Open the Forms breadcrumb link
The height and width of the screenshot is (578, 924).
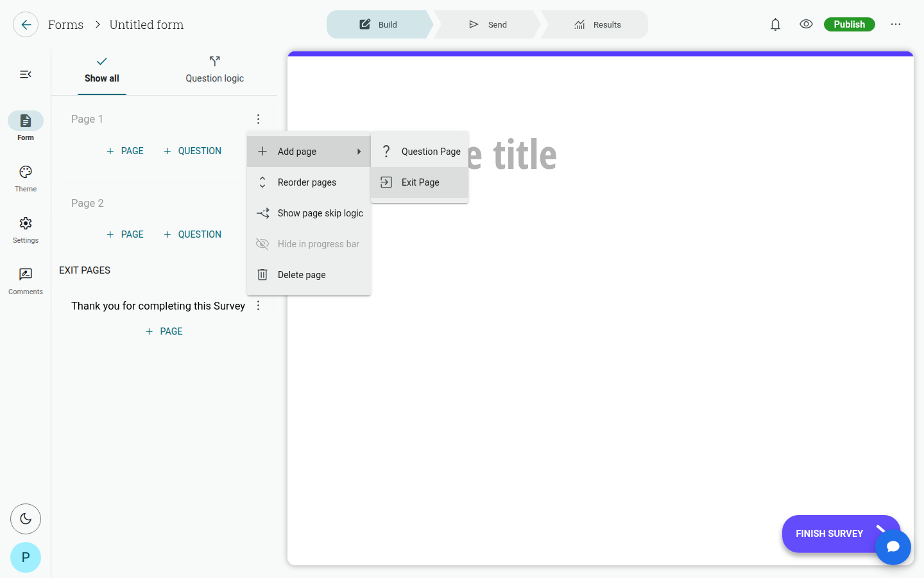pos(65,24)
